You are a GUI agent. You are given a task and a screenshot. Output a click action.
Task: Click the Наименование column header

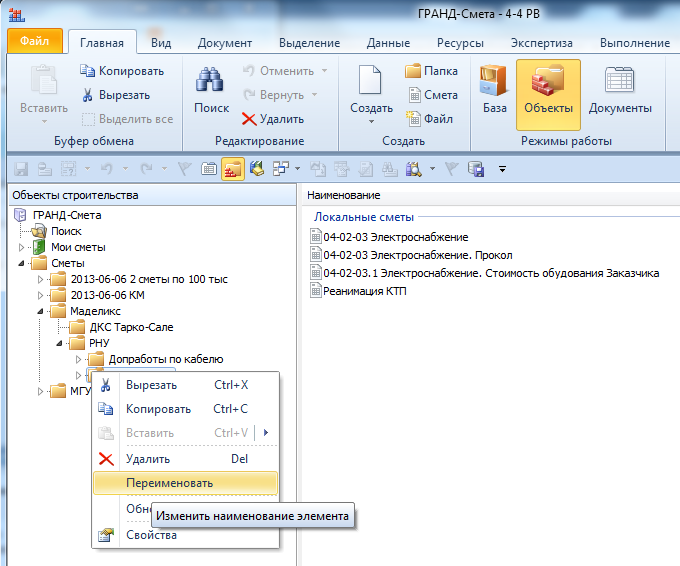343,195
